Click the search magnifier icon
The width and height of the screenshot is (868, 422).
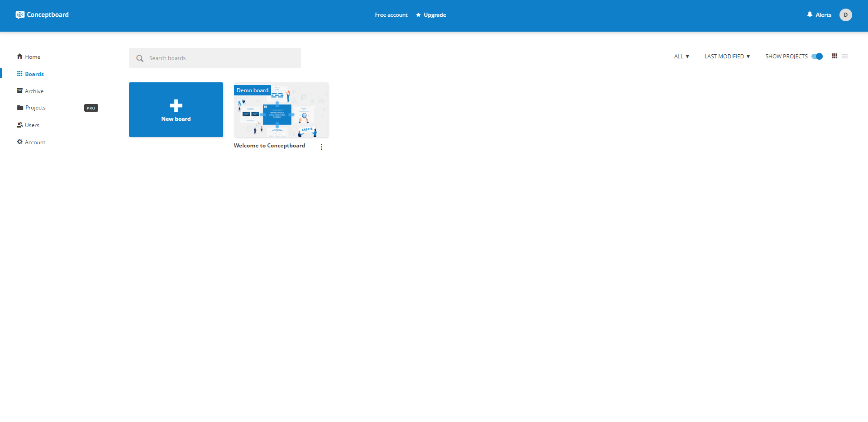pos(140,58)
